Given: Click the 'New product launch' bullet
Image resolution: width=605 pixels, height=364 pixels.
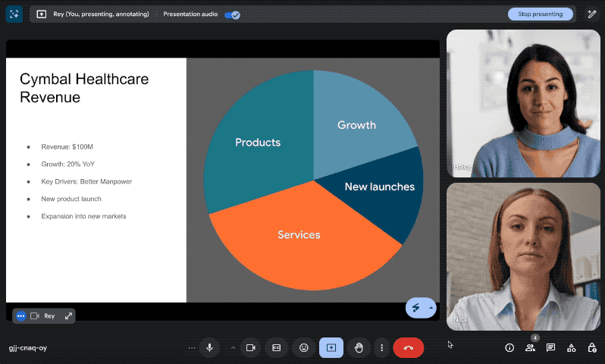Looking at the screenshot, I should pyautogui.click(x=71, y=199).
